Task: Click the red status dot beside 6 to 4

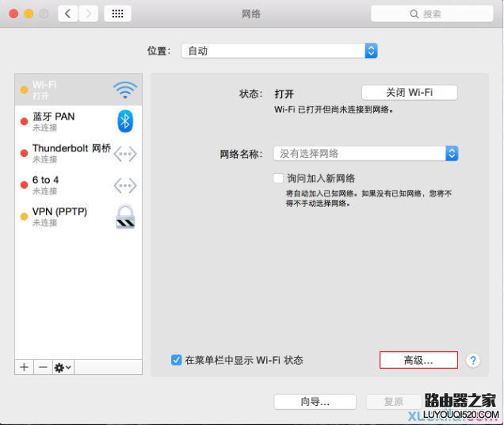Action: pos(24,185)
